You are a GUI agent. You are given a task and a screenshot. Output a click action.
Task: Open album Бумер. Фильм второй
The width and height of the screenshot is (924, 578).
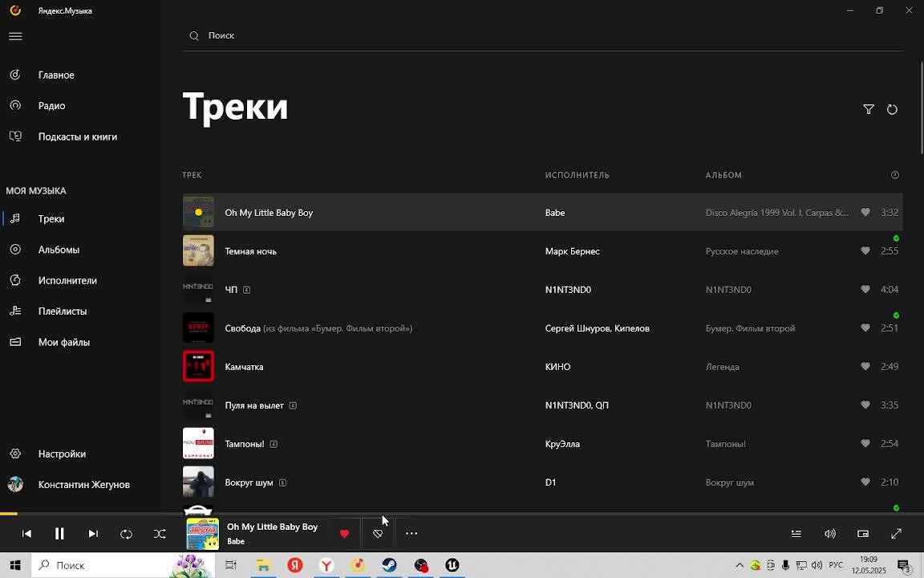(750, 328)
